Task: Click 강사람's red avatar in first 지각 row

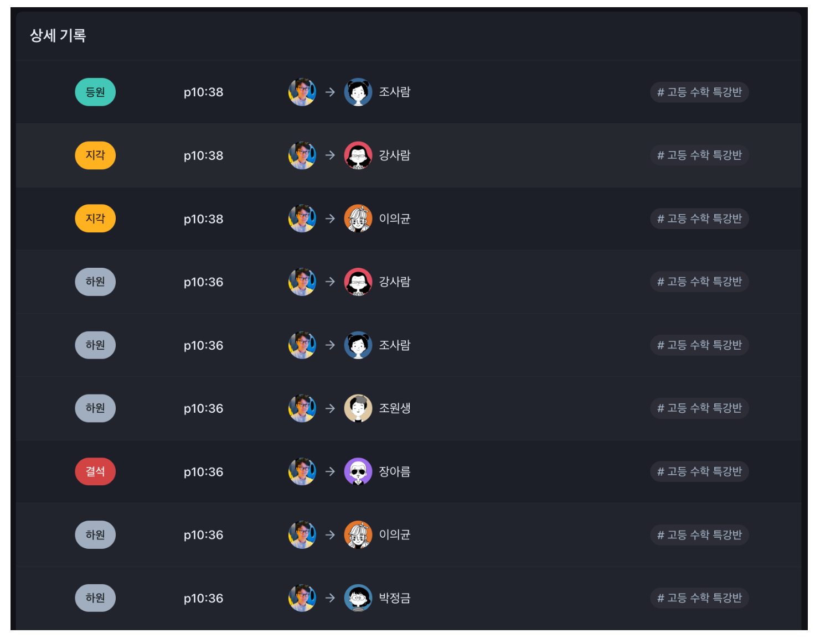Action: (x=358, y=155)
